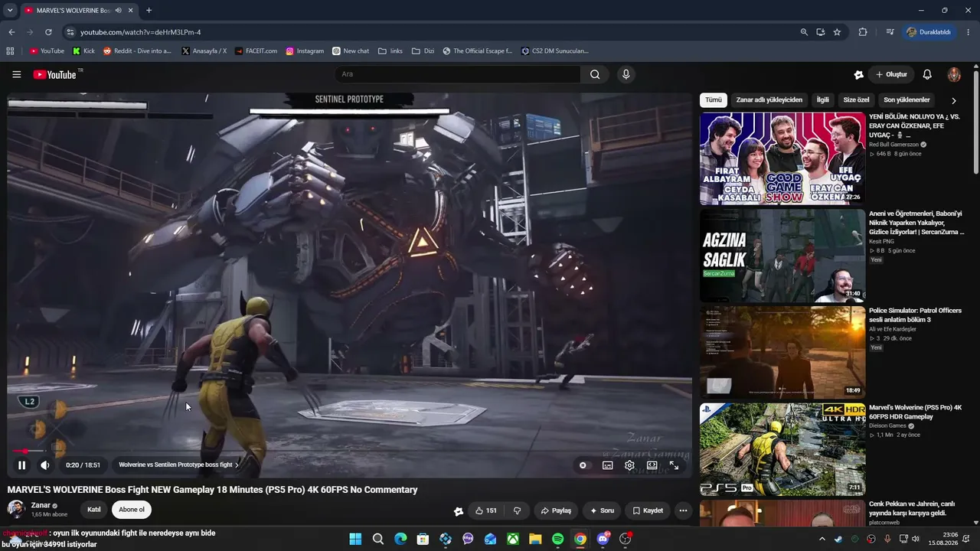Share the video via Paylaş
The height and width of the screenshot is (551, 980).
pyautogui.click(x=556, y=510)
